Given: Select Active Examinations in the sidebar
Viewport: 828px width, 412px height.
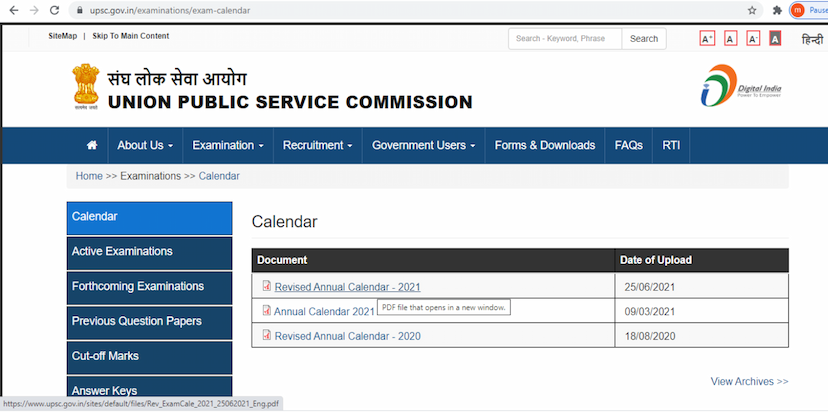Looking at the screenshot, I should [149, 253].
